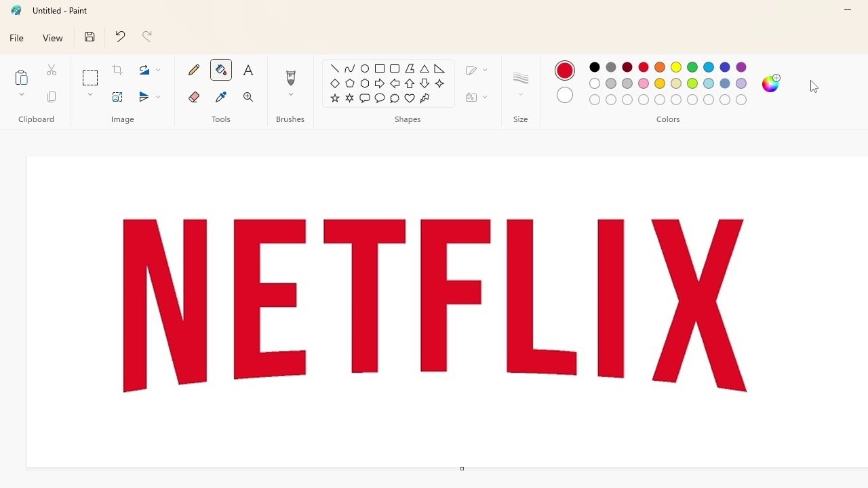Click the red letter N on canvas

click(x=165, y=305)
